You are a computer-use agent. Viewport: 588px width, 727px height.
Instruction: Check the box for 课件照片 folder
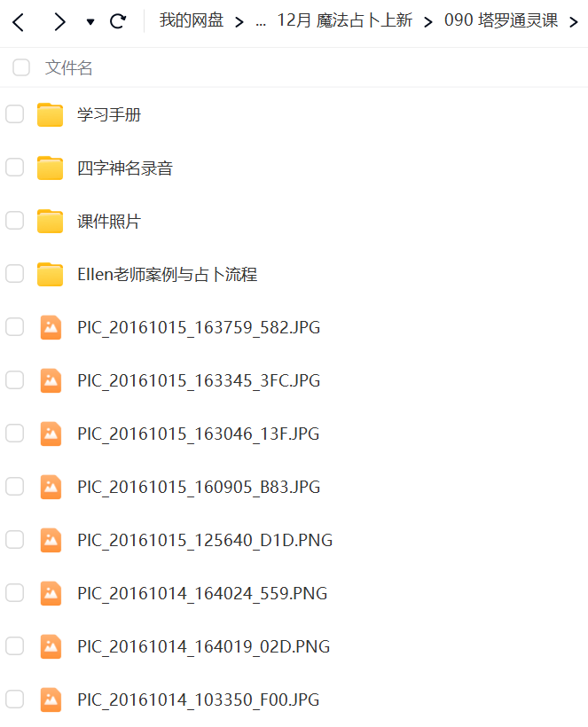coord(14,220)
